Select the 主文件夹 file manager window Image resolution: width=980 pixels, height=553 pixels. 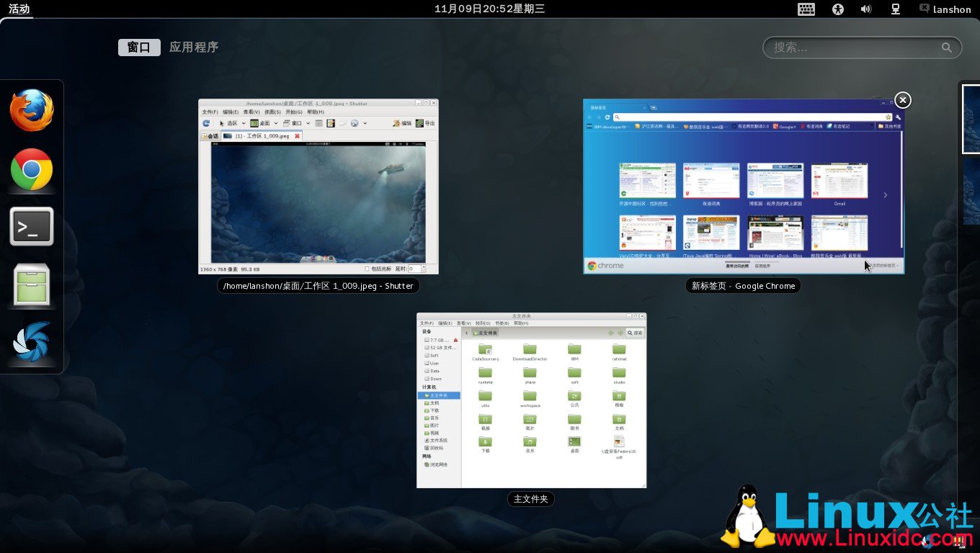pos(531,400)
